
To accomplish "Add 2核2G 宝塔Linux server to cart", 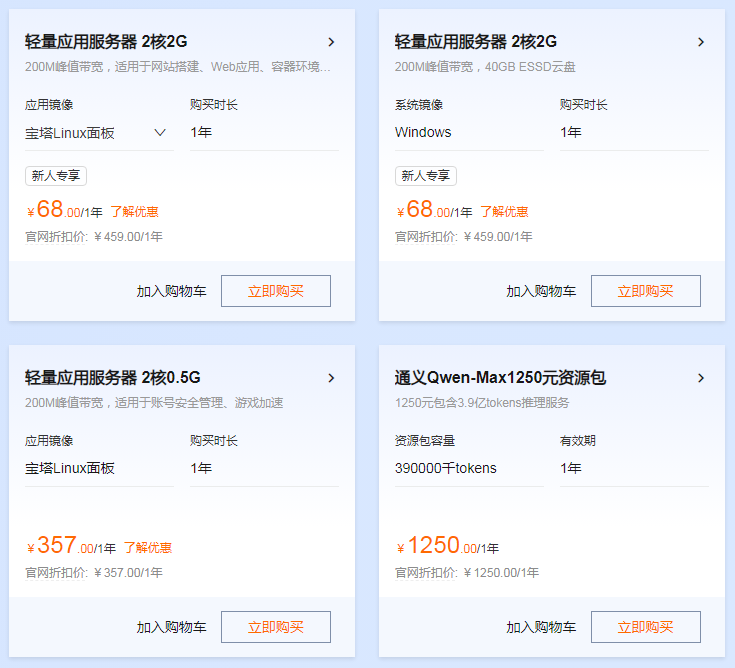I will [x=171, y=291].
